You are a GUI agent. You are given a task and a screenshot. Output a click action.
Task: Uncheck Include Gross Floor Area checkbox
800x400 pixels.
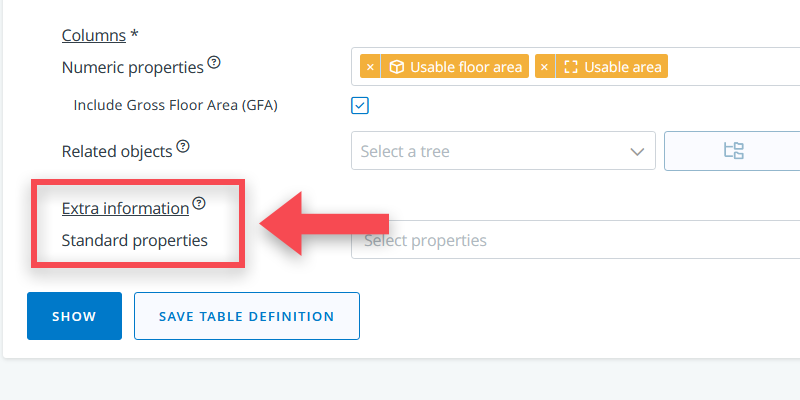click(x=361, y=105)
